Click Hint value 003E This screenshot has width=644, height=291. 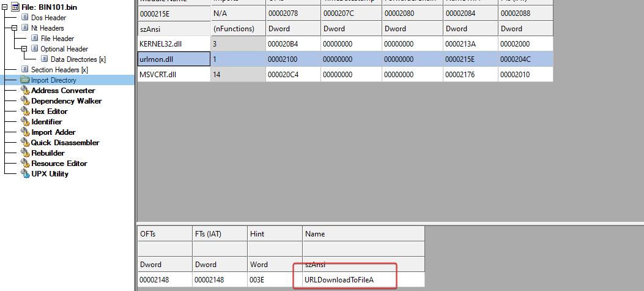click(275, 280)
